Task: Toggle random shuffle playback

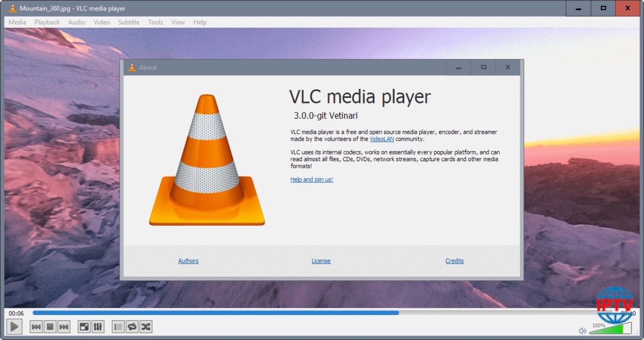Action: (146, 327)
